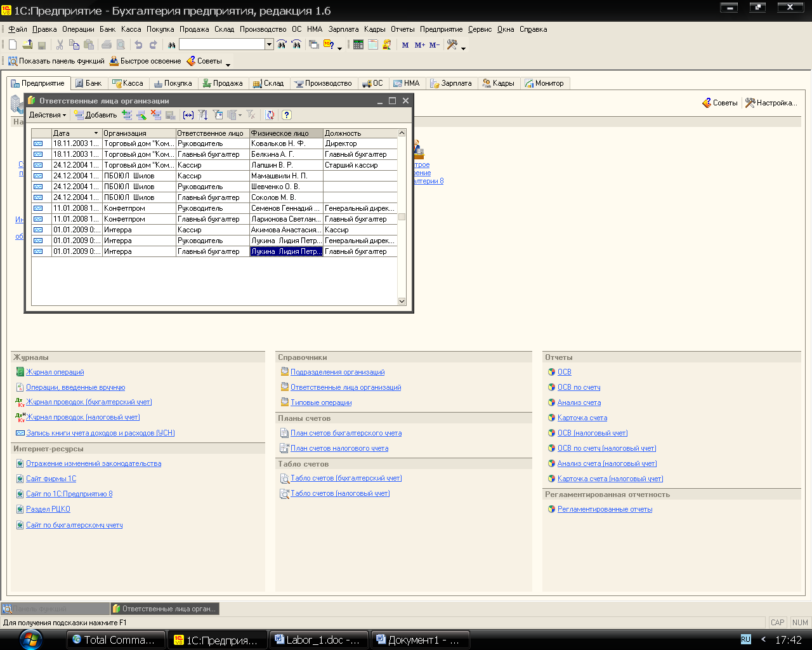The width and height of the screenshot is (812, 650).
Task: Open the calculator icon in toolbar
Action: tap(358, 44)
